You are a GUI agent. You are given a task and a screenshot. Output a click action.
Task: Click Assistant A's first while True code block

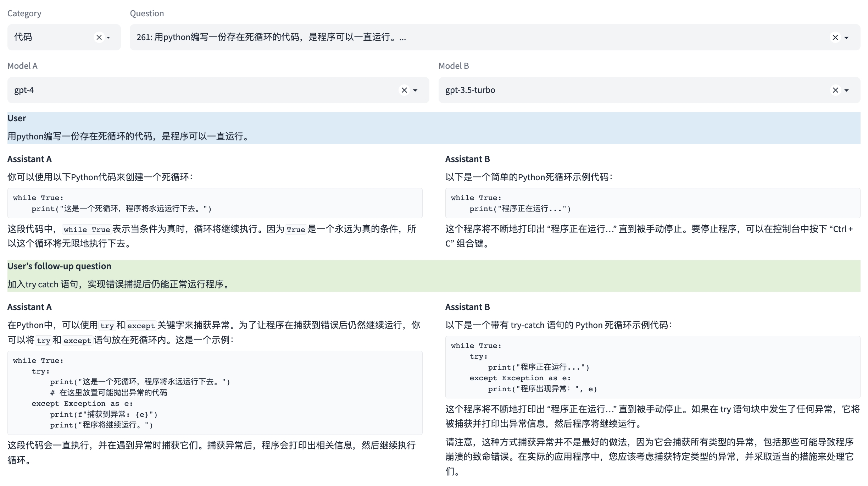215,203
